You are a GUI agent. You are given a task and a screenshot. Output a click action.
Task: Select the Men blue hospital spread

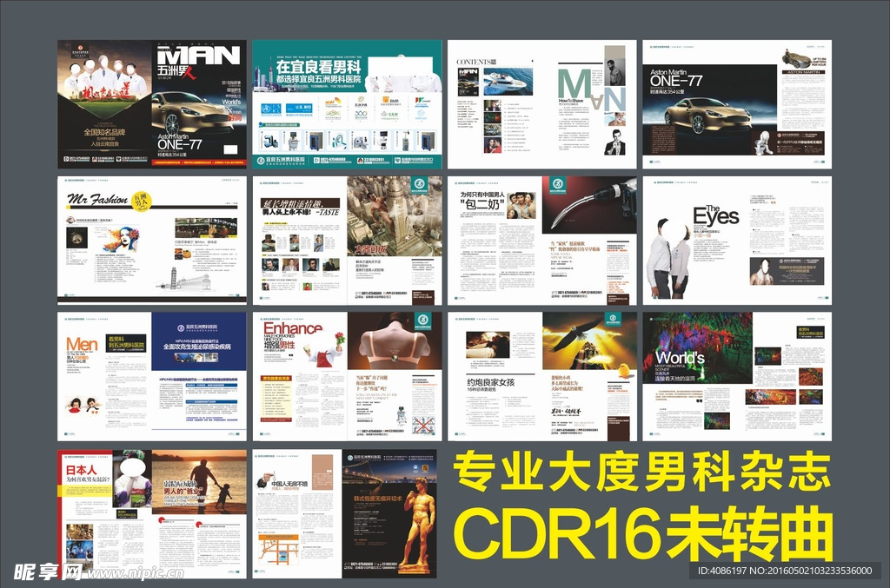(152, 376)
